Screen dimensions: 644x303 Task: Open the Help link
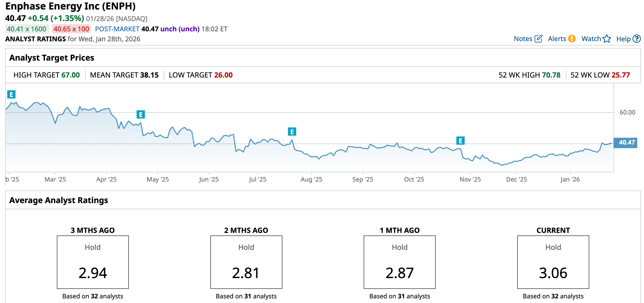623,39
